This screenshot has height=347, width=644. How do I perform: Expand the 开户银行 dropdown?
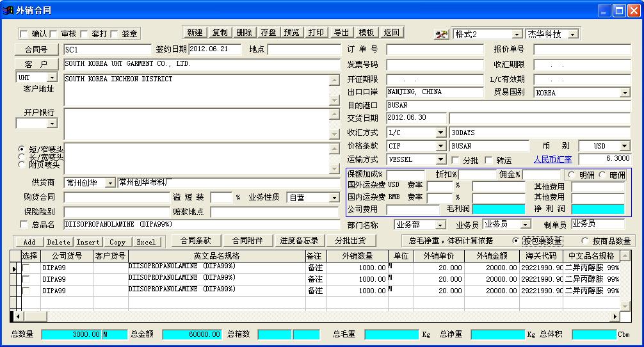click(x=52, y=124)
